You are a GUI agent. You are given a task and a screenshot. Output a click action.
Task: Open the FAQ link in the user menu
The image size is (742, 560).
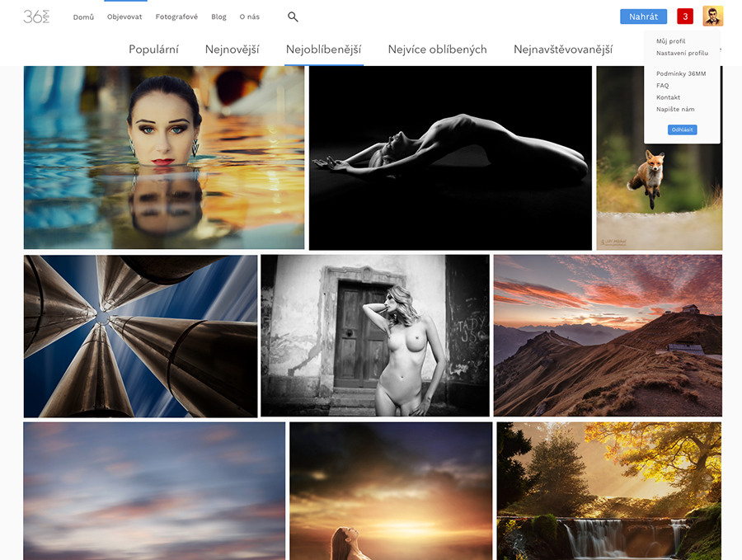662,86
